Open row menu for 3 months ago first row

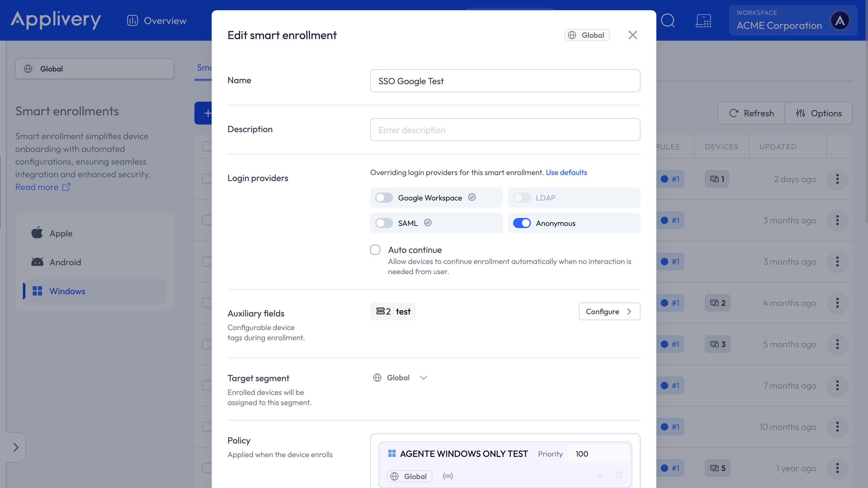coord(837,220)
